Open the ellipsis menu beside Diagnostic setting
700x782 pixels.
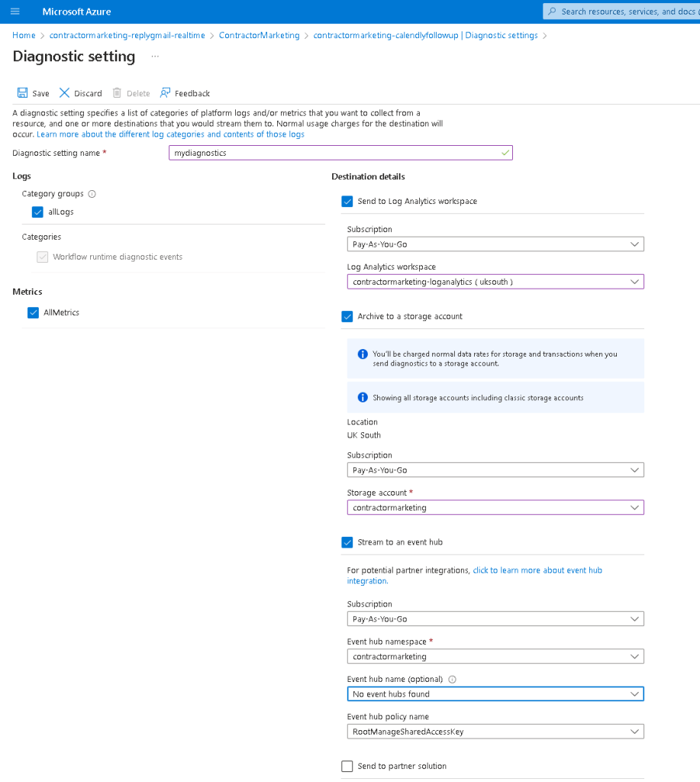(x=155, y=57)
